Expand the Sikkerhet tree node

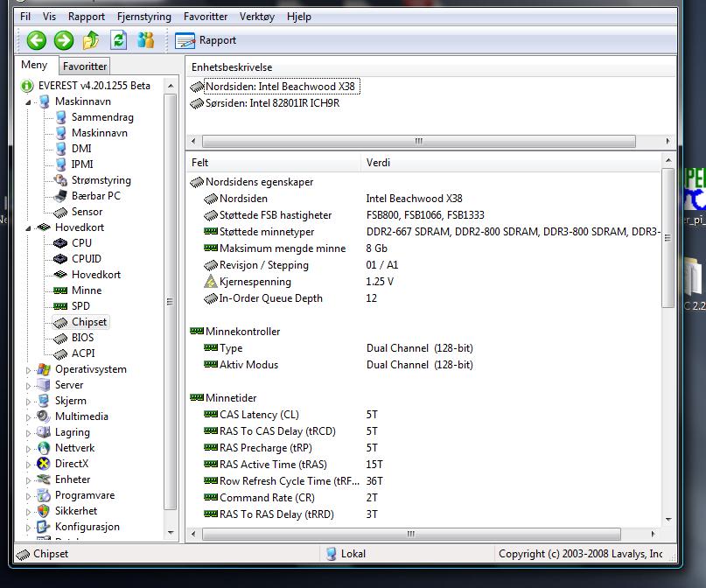pos(28,512)
